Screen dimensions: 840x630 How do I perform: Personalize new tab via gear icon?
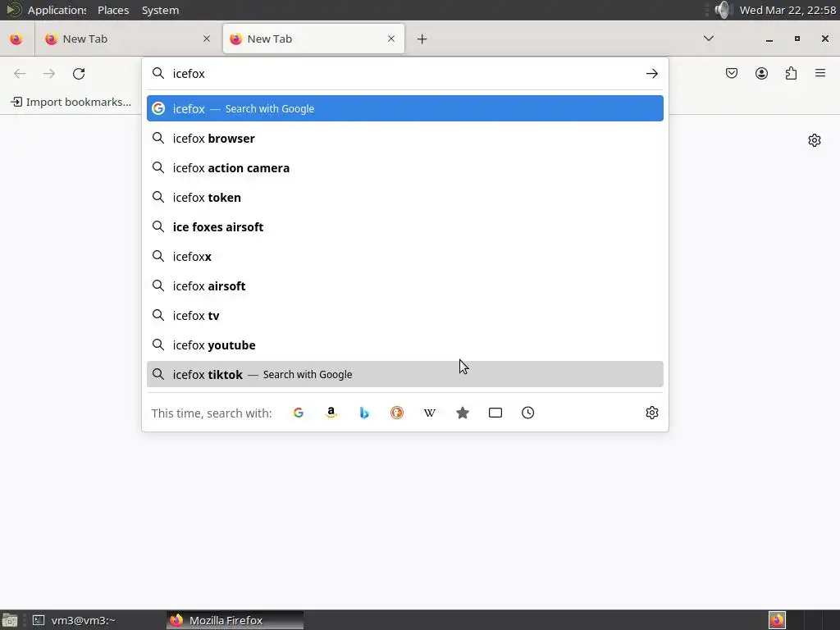click(x=815, y=140)
